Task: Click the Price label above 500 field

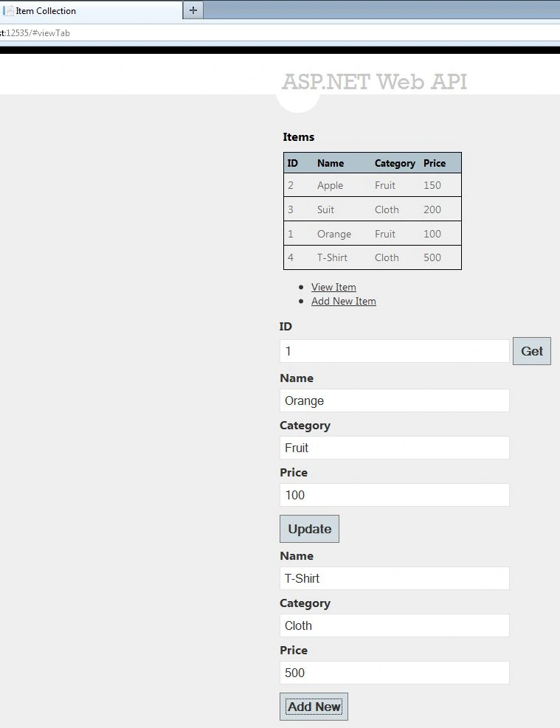Action: [x=294, y=651]
